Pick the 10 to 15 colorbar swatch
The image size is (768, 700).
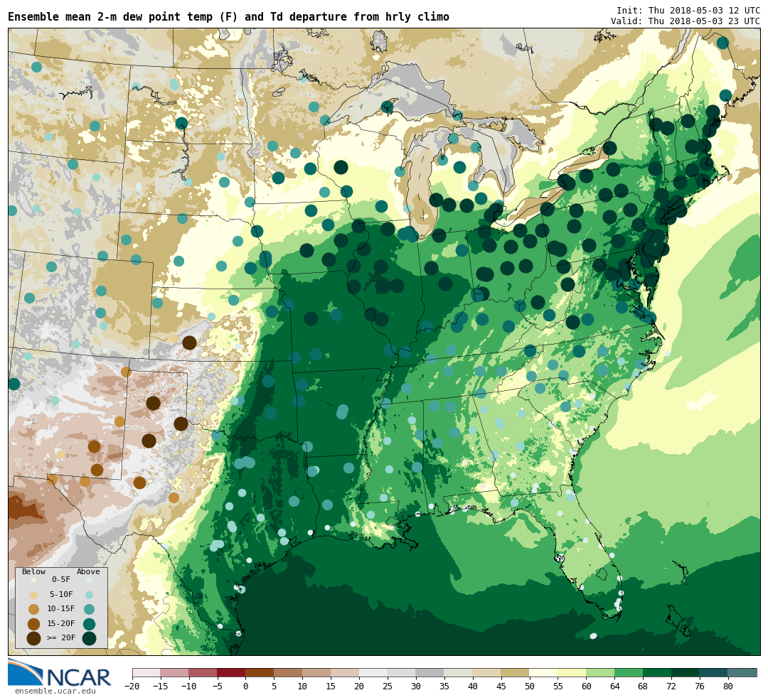[x=317, y=673]
